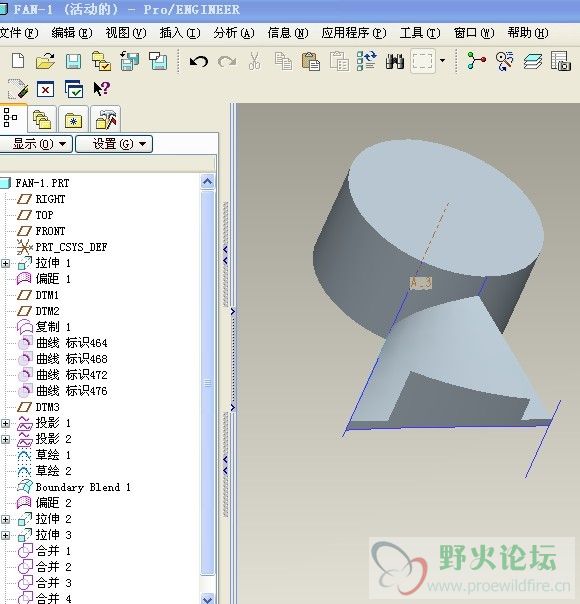Open the 插入(I) menu
580x604 pixels.
(x=180, y=33)
